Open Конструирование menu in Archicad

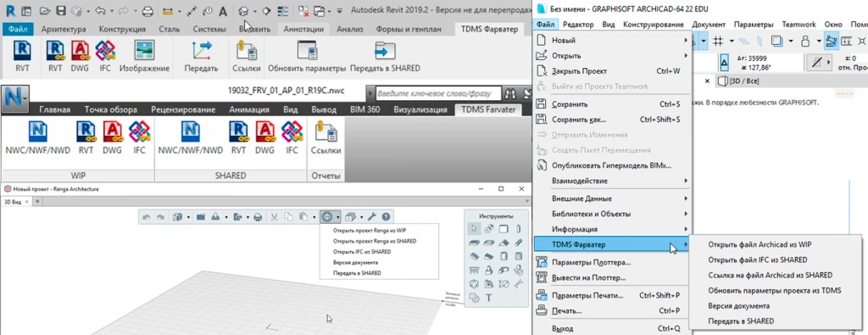pyautogui.click(x=654, y=25)
